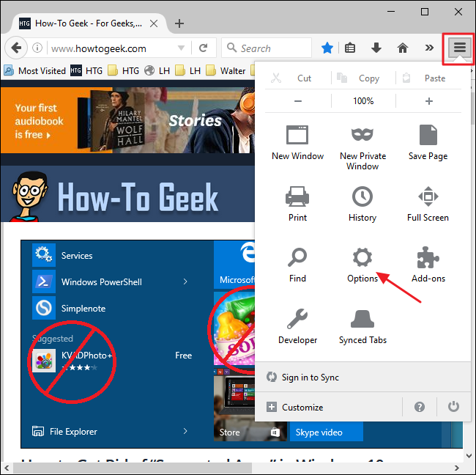Image resolution: width=476 pixels, height=475 pixels.
Task: Open the Add-ons puzzle piece
Action: pyautogui.click(x=428, y=257)
